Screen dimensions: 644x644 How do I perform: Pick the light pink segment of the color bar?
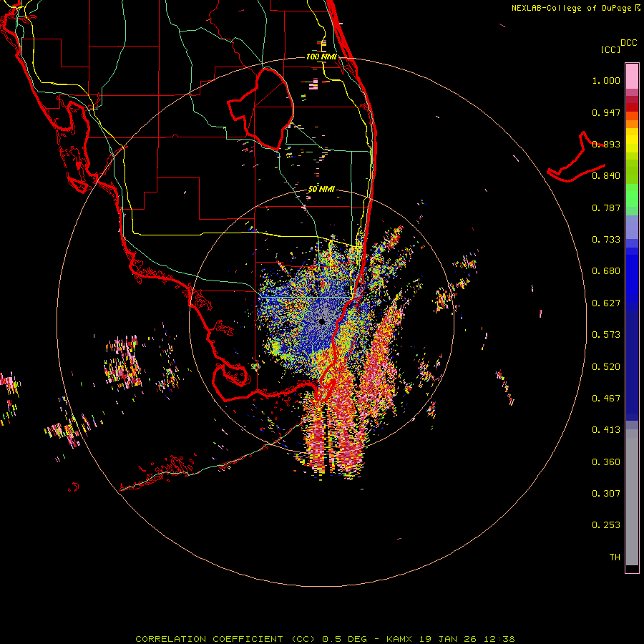[632, 76]
